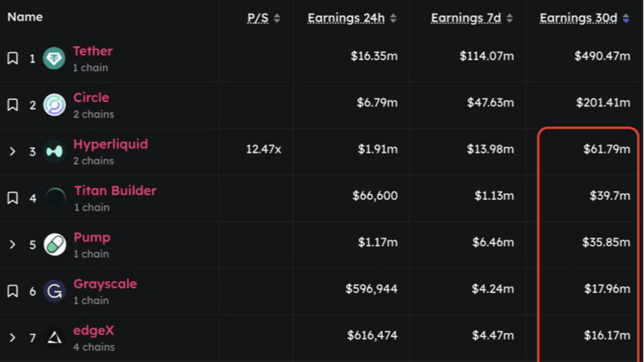Sort by Earnings 24h column header
Image resolution: width=644 pixels, height=362 pixels.
coord(346,19)
